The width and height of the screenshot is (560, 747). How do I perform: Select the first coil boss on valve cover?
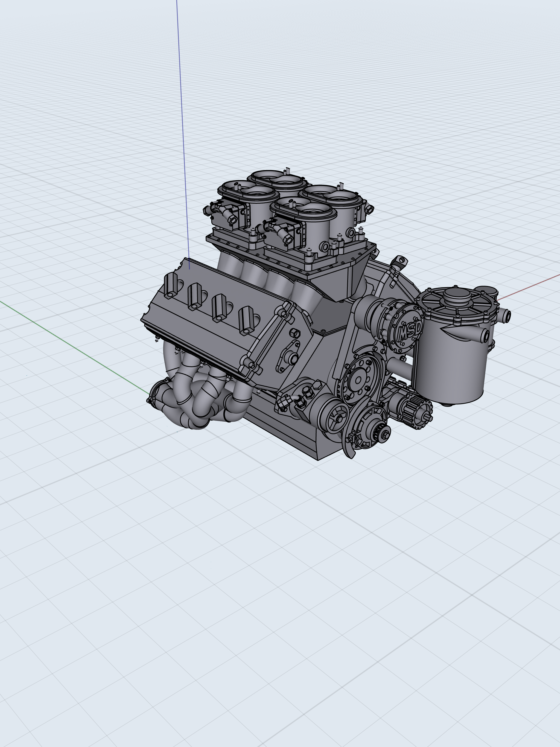coord(170,285)
